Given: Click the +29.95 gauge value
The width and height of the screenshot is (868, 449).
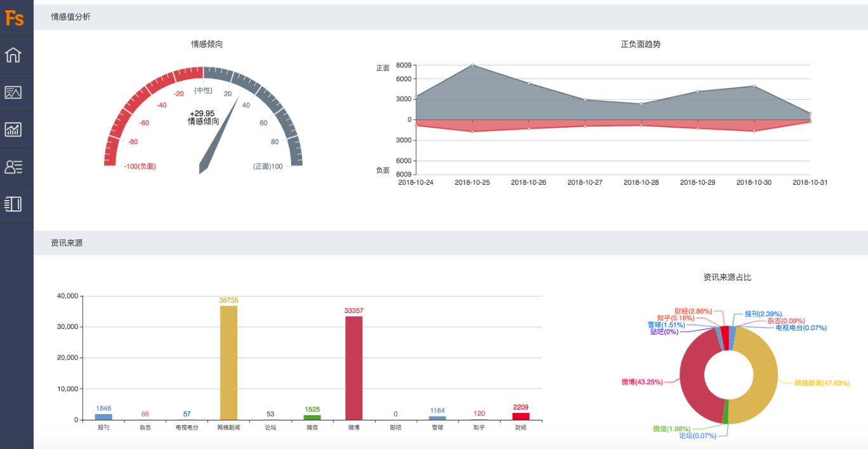Looking at the screenshot, I should 202,114.
